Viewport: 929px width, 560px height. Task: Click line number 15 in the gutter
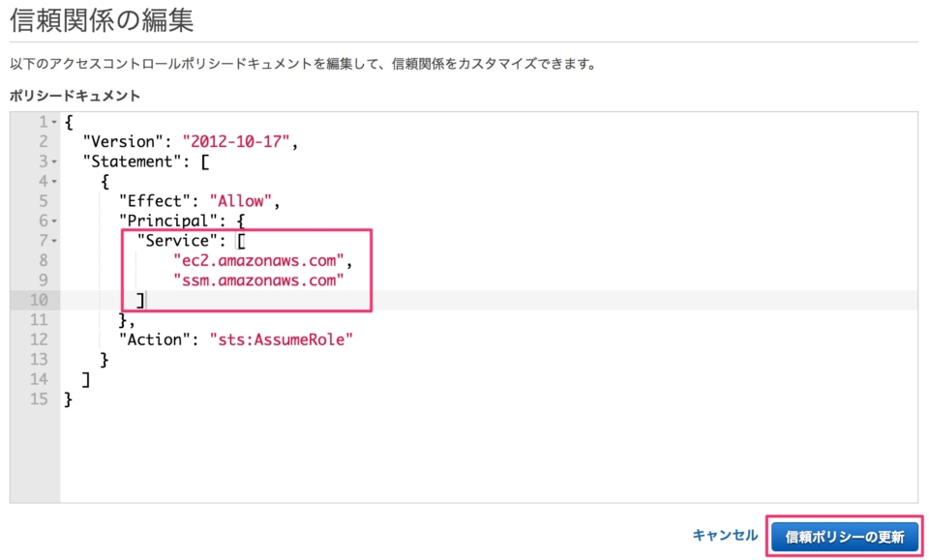(x=39, y=399)
